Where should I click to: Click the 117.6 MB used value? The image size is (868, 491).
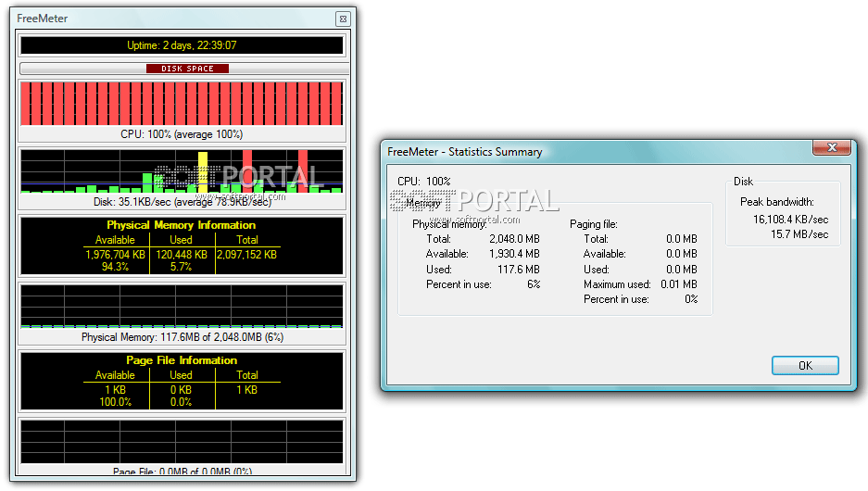pyautogui.click(x=519, y=270)
